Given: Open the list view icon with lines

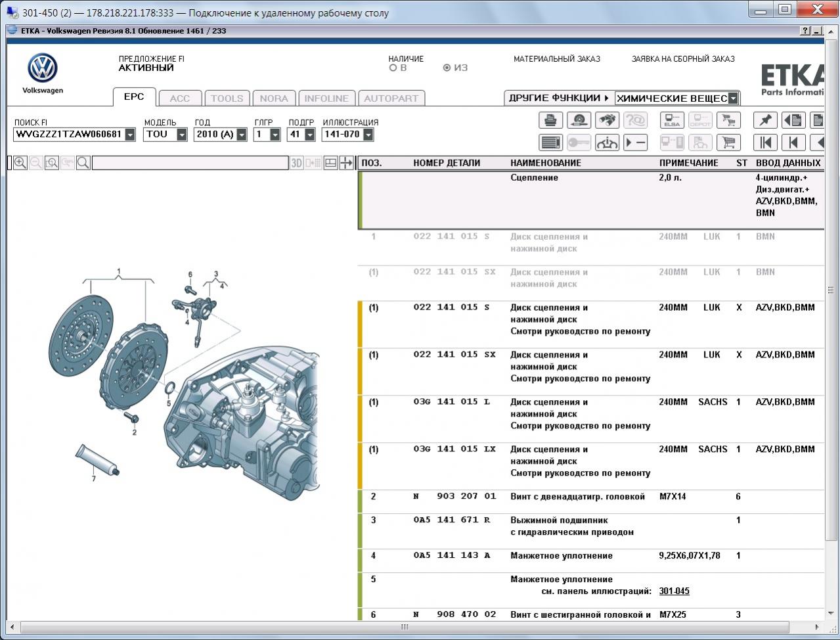Looking at the screenshot, I should [551, 143].
